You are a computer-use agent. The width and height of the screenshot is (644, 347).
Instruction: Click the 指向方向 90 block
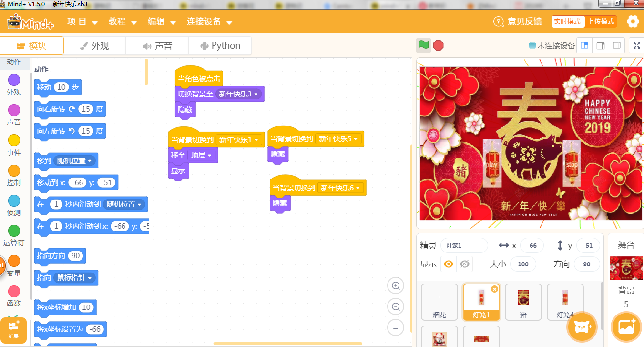point(60,255)
